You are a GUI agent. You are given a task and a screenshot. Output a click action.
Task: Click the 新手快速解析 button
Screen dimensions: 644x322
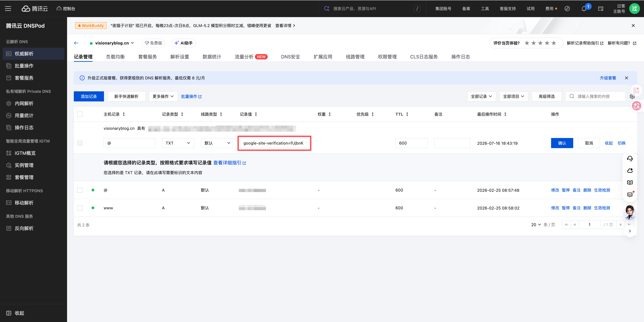(126, 96)
